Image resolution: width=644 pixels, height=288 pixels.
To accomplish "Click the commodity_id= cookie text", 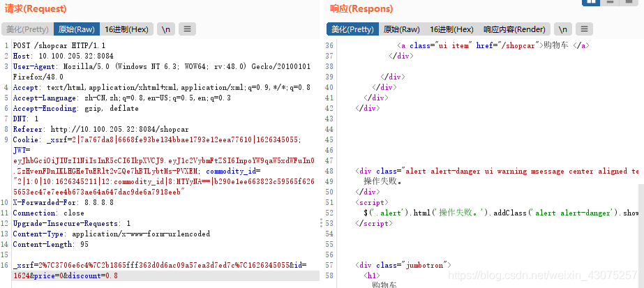I will coord(233,171).
